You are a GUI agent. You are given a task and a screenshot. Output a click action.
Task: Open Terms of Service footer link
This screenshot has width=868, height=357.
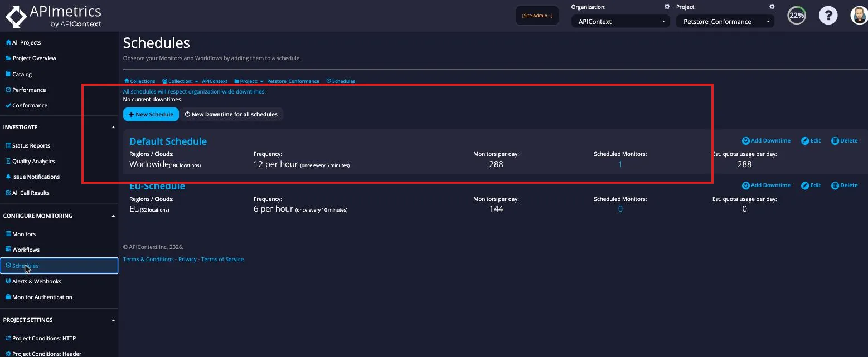pyautogui.click(x=222, y=259)
